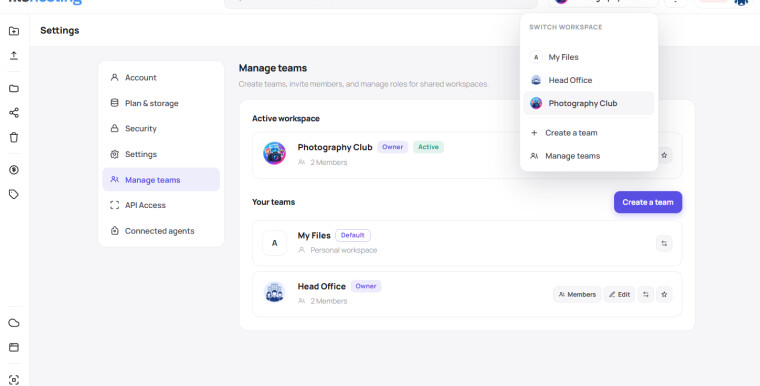The height and width of the screenshot is (386, 760).
Task: Click the Active badge on Photography Club
Action: (428, 147)
